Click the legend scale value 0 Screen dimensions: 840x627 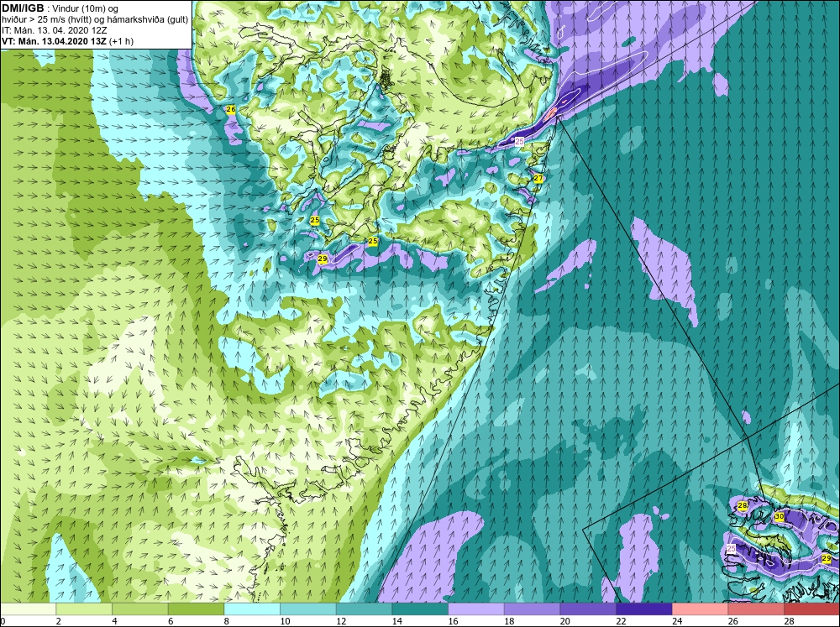pyautogui.click(x=3, y=621)
